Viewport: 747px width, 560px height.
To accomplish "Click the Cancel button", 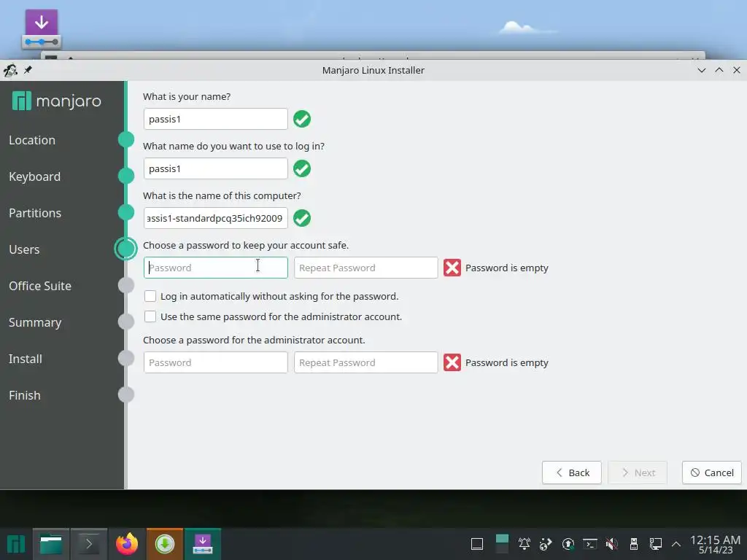I will (x=712, y=472).
